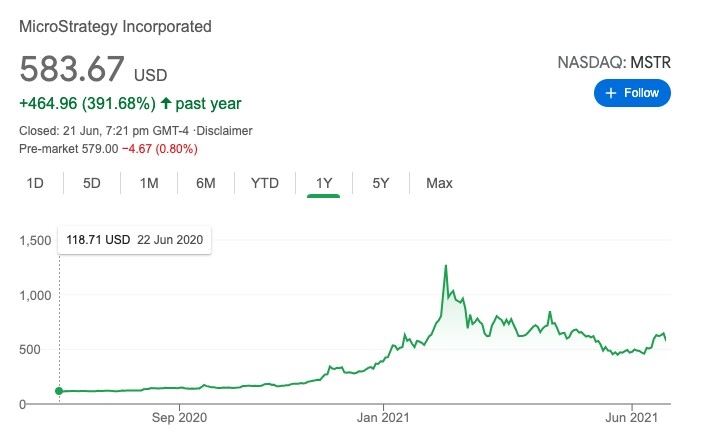Click the green up arrow icon
The height and width of the screenshot is (447, 703).
165,103
